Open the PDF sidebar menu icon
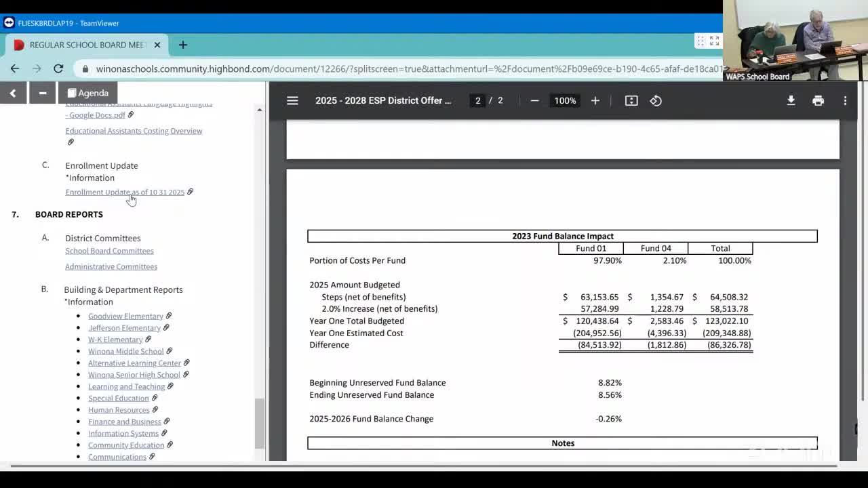 292,100
